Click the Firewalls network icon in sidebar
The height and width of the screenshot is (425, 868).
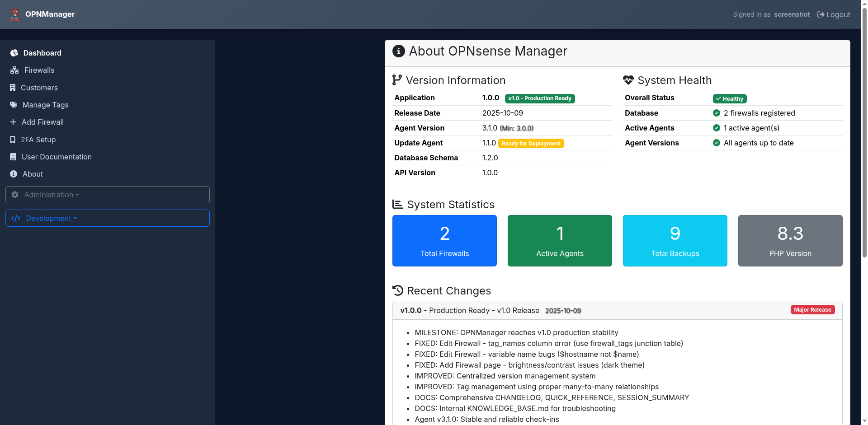click(x=14, y=70)
